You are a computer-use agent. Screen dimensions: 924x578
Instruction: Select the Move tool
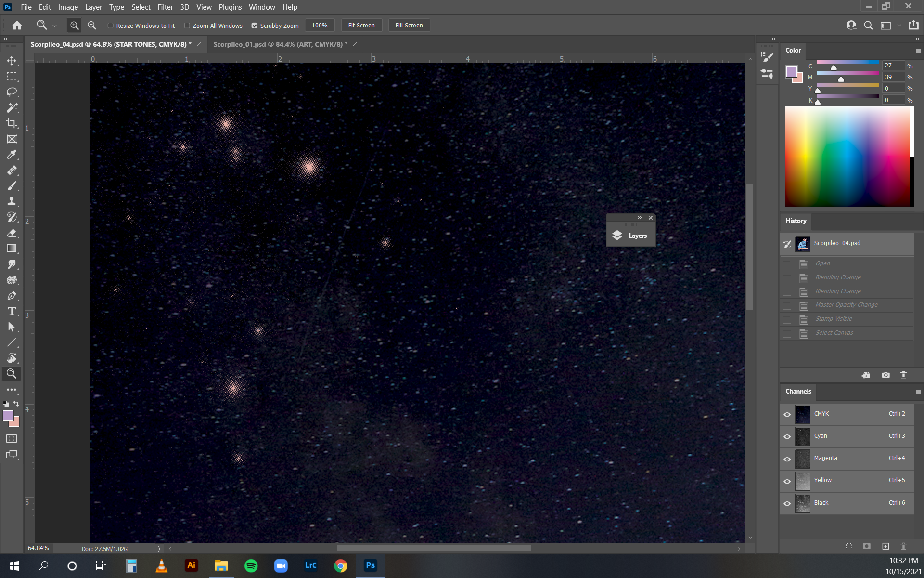tap(12, 61)
